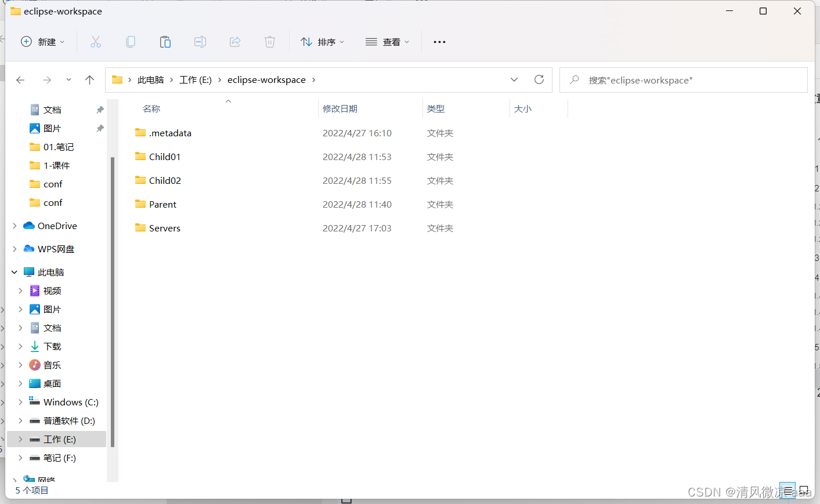Select 下载 under This PC
Image resolution: width=820 pixels, height=504 pixels.
52,346
